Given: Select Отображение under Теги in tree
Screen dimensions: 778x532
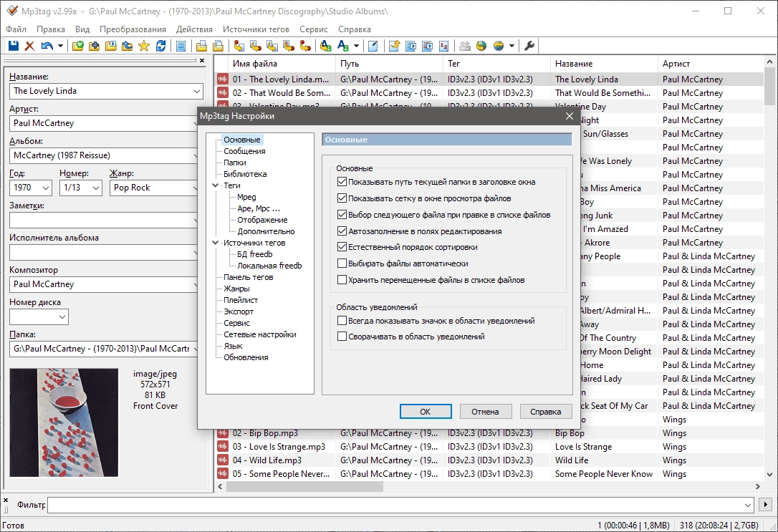Looking at the screenshot, I should pyautogui.click(x=262, y=220).
